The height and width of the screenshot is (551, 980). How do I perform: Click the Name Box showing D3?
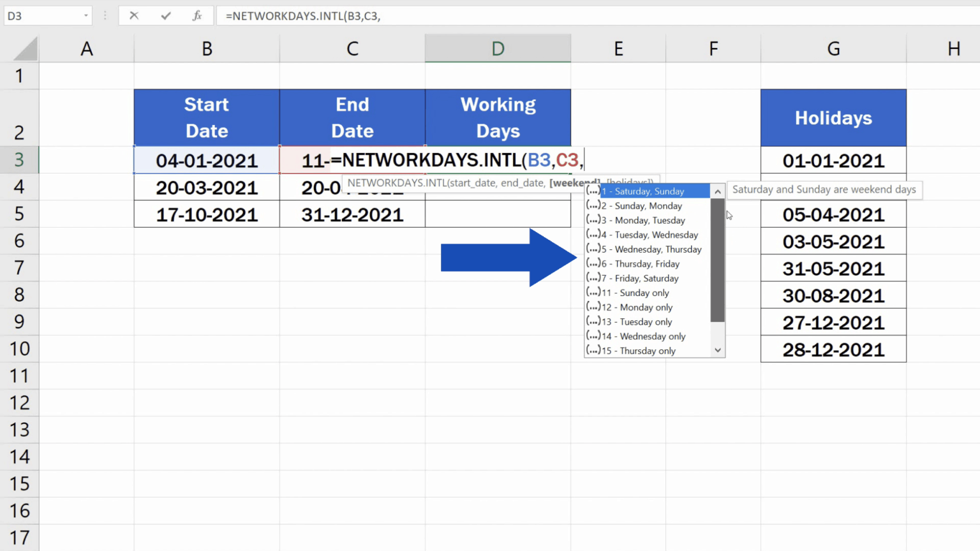pos(41,16)
